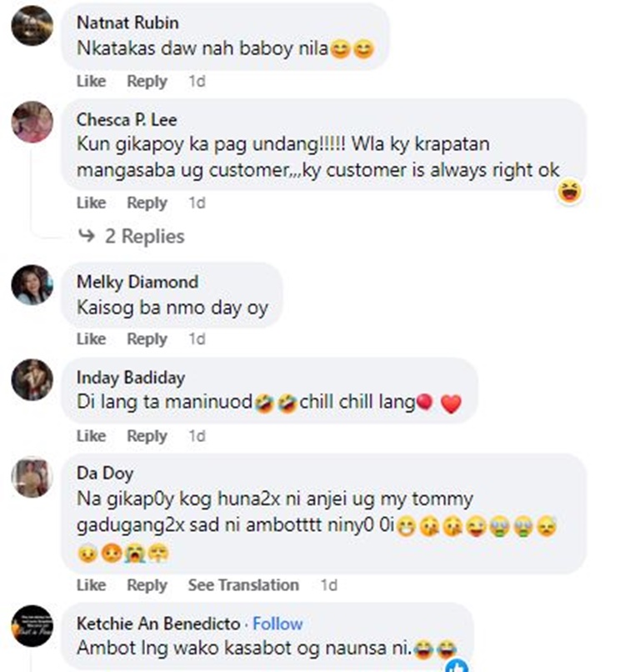The height and width of the screenshot is (672, 625).
Task: Open Inday Badiday's name link
Action: point(131,378)
